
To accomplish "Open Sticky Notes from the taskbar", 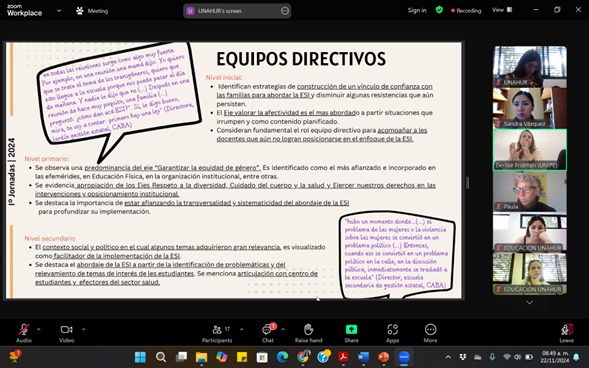I will pos(242,357).
